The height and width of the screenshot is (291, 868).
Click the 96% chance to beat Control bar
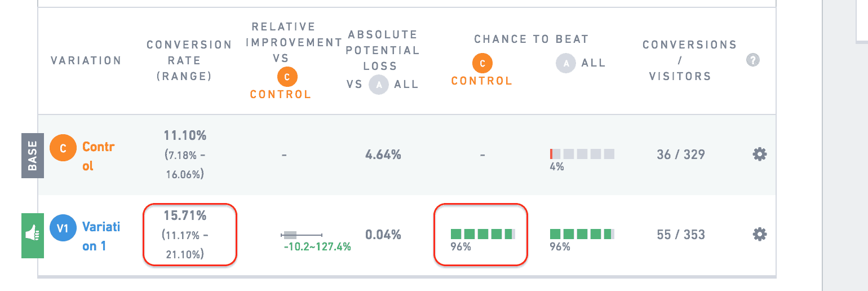(483, 234)
